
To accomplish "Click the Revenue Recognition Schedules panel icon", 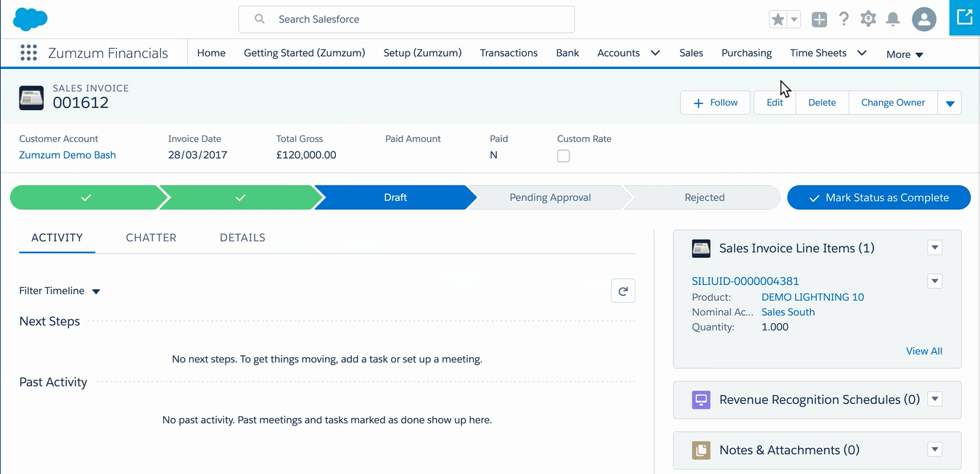I will [x=701, y=399].
